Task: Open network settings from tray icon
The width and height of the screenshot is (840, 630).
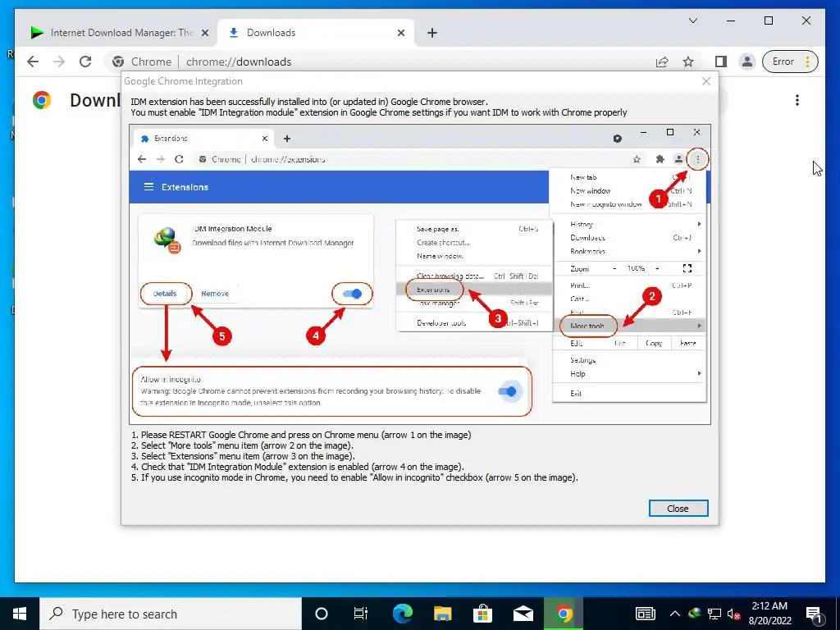Action: click(714, 614)
